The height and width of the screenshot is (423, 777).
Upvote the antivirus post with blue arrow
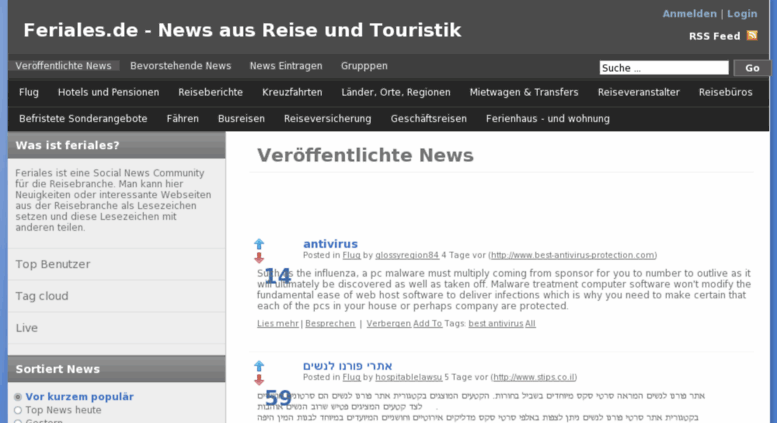click(259, 244)
